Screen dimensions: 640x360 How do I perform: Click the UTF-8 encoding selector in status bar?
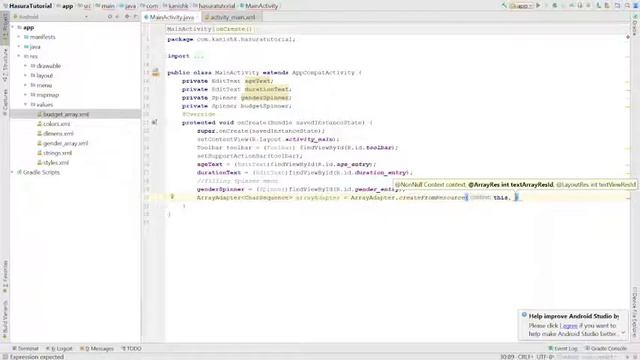pos(545,357)
